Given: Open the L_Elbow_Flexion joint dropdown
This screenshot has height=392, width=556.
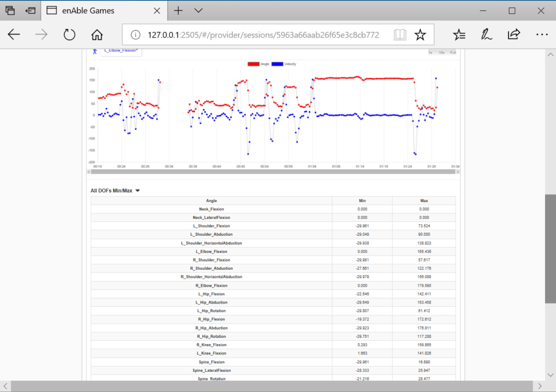Looking at the screenshot, I should 121,50.
